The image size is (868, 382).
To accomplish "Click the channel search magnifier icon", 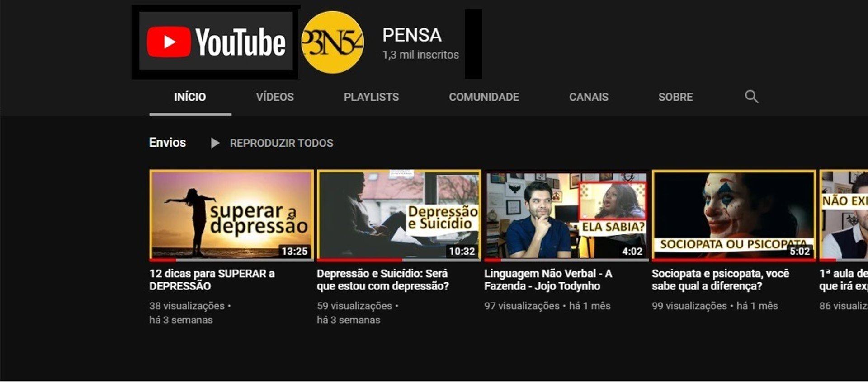I will click(x=751, y=97).
